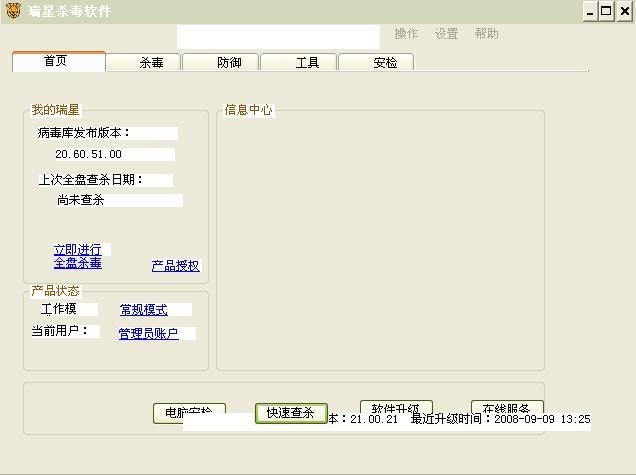The image size is (636, 475).
Task: Select the version value 20.60.51.00
Action: pyautogui.click(x=88, y=154)
